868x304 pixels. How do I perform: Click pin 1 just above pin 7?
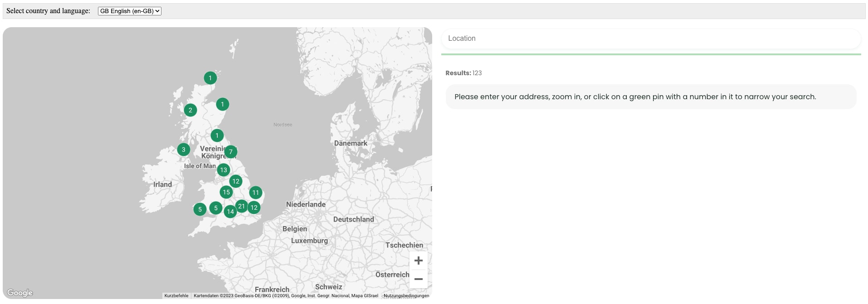tap(217, 135)
